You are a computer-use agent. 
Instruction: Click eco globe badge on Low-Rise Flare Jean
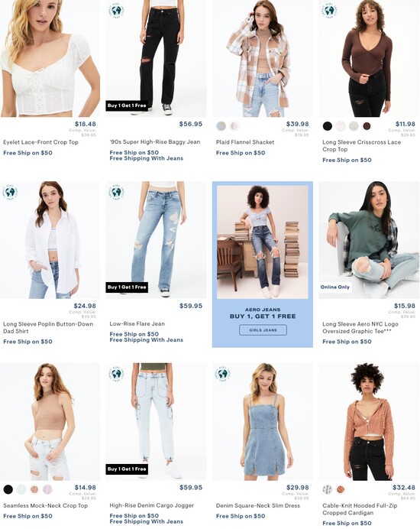[x=116, y=193]
